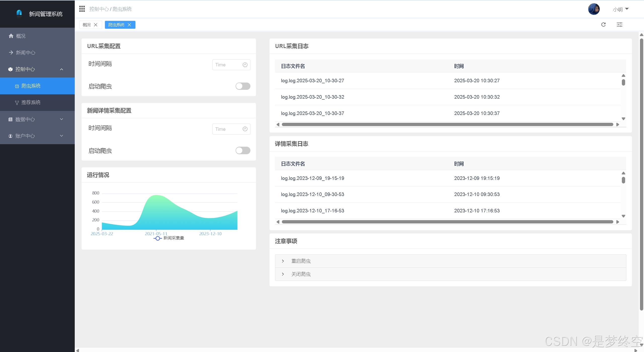Open 新闻中心 in the sidebar
Viewport: 644px width, 352px height.
coord(25,53)
